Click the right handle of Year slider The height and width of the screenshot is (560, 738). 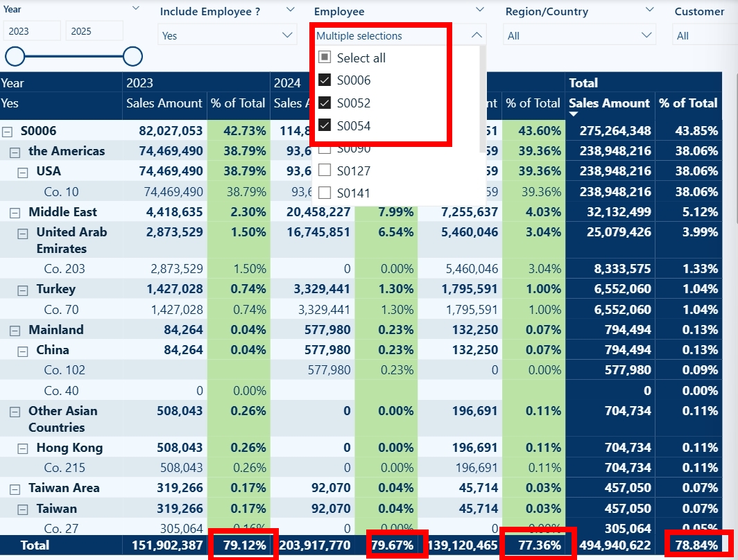coord(132,56)
